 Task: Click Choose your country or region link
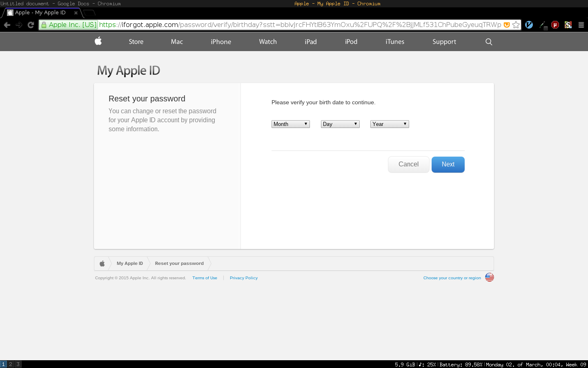click(452, 278)
